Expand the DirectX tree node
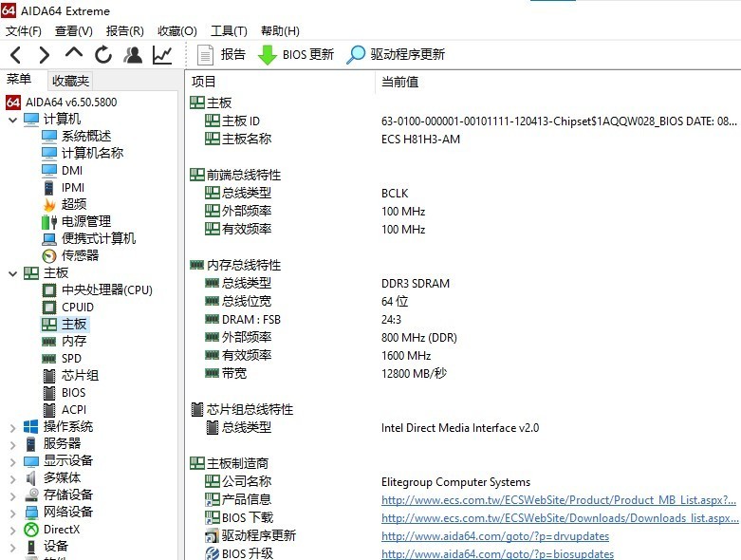The width and height of the screenshot is (741, 560). click(12, 531)
